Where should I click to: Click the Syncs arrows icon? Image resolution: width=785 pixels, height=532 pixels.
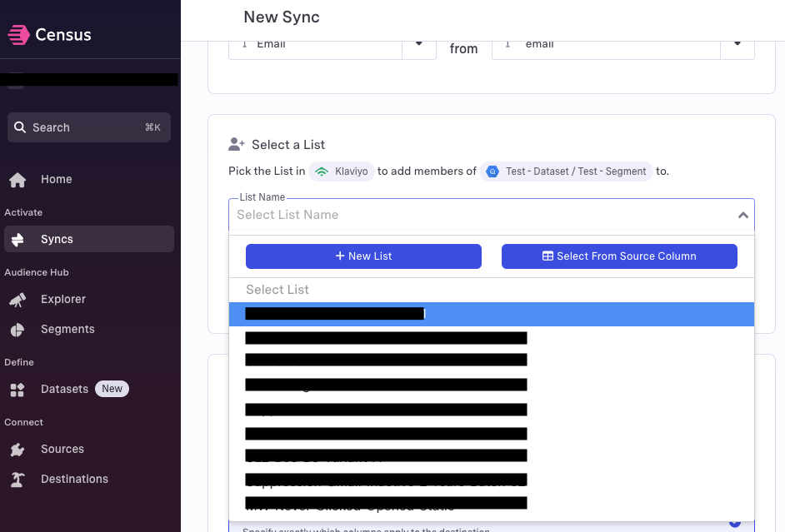[x=17, y=240]
